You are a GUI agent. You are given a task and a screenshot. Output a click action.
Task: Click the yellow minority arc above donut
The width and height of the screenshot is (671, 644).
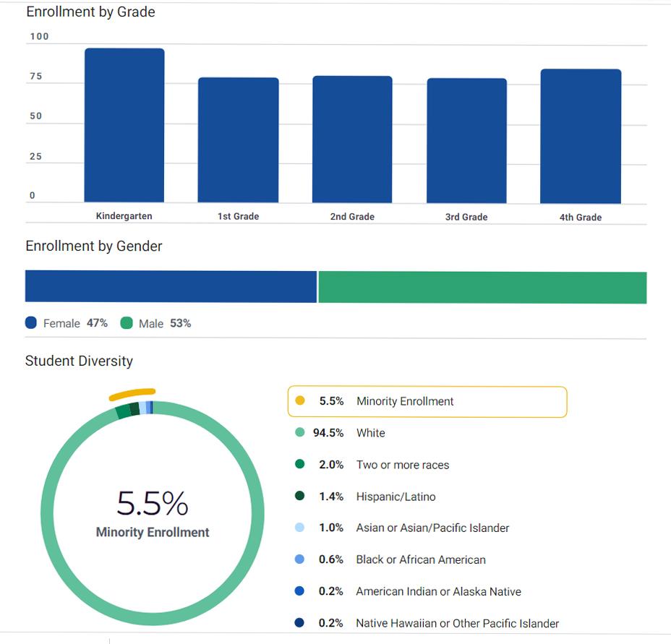[x=132, y=393]
